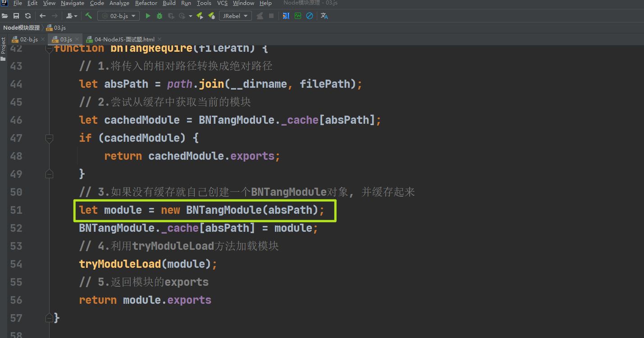Click the blue XRebel toolbar icon
Screen dimensions: 644x338
point(286,16)
